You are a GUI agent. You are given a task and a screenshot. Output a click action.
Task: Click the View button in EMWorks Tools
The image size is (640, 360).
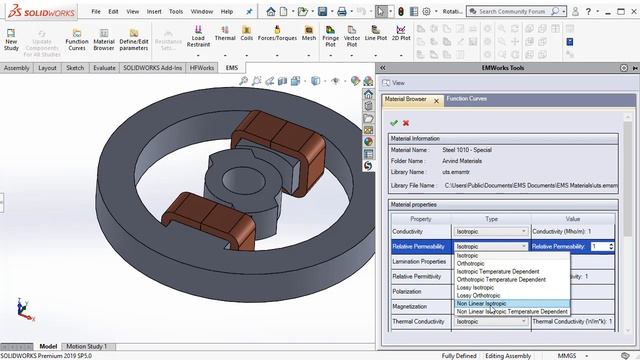(x=393, y=83)
